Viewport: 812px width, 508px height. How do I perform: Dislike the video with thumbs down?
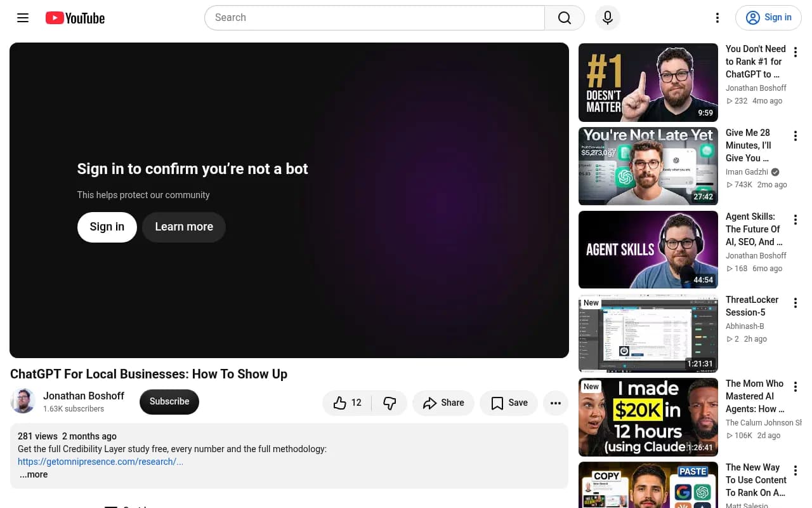(x=390, y=403)
